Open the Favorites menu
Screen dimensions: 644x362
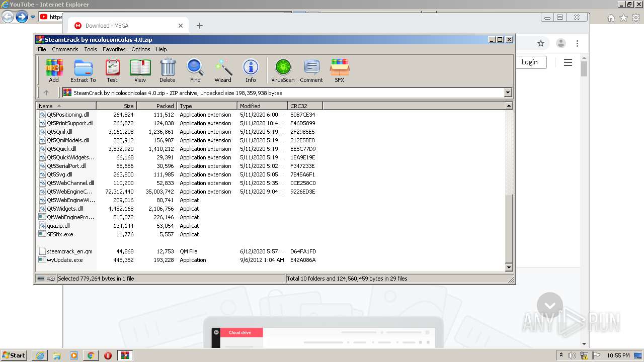point(114,49)
